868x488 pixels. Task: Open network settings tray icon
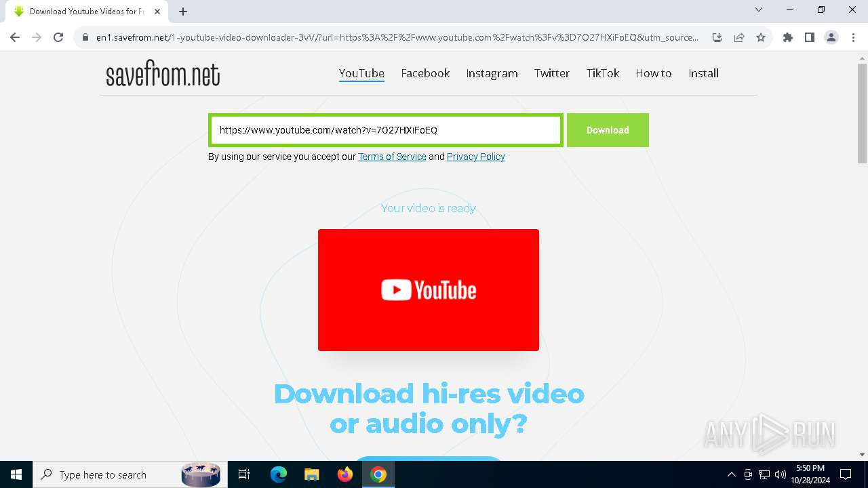click(764, 474)
